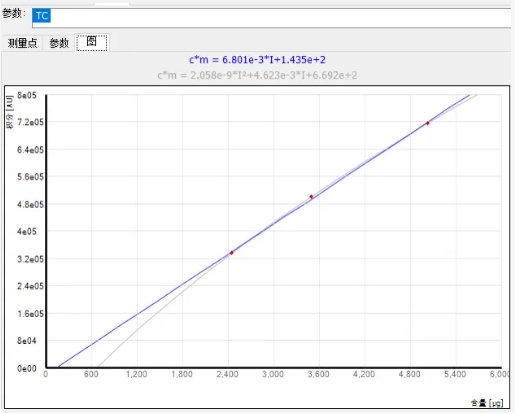Click the blue linear equation c*m = 6.801e-3*I+1.435e+2

click(x=257, y=60)
